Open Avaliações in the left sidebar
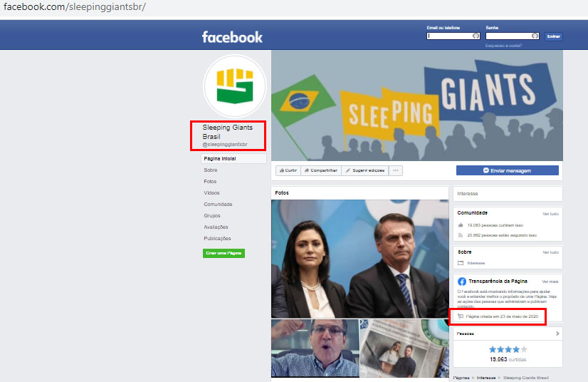The height and width of the screenshot is (382, 588). [216, 227]
